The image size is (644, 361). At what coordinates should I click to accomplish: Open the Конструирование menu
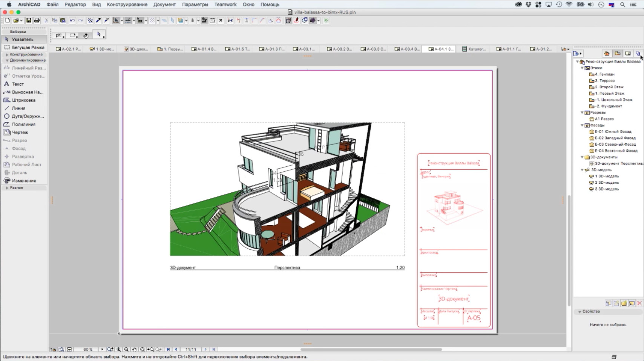point(127,5)
